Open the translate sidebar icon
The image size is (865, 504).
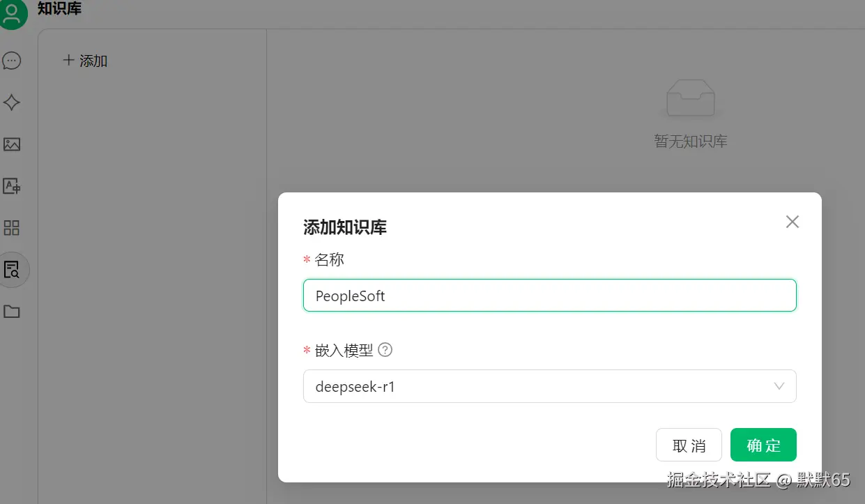pyautogui.click(x=12, y=186)
